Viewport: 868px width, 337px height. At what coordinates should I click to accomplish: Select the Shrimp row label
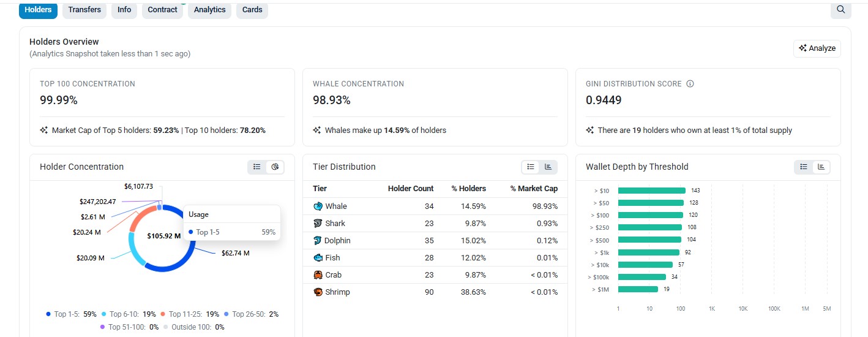(x=338, y=292)
